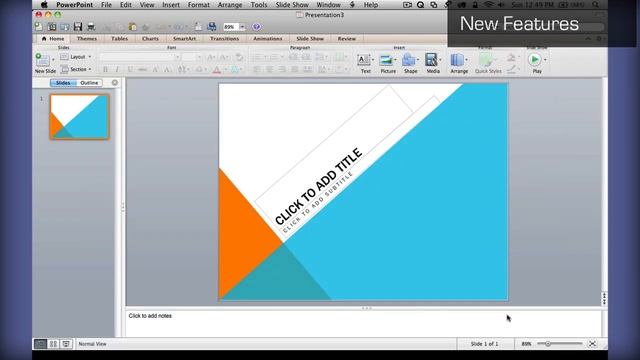The height and width of the screenshot is (360, 640).
Task: Open the Arrange menu in menu bar
Action: (230, 5)
